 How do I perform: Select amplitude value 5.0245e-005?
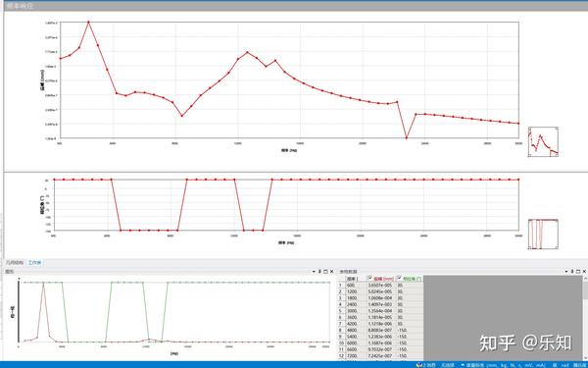coord(381,291)
